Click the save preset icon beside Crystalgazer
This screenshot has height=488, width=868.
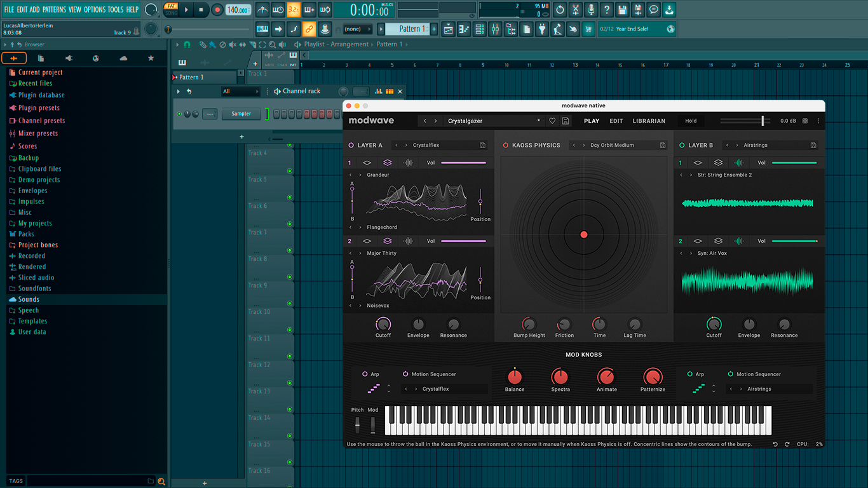pos(566,121)
